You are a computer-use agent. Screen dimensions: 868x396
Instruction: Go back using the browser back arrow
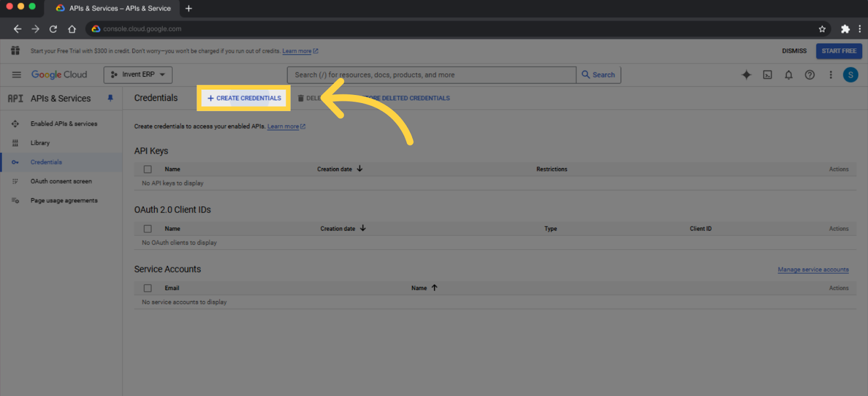(x=17, y=29)
